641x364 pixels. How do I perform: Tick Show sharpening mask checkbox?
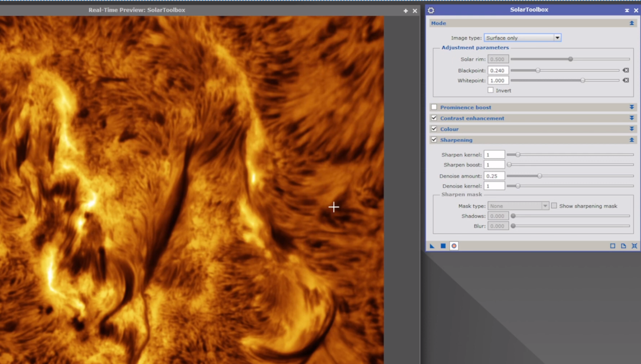pos(554,206)
